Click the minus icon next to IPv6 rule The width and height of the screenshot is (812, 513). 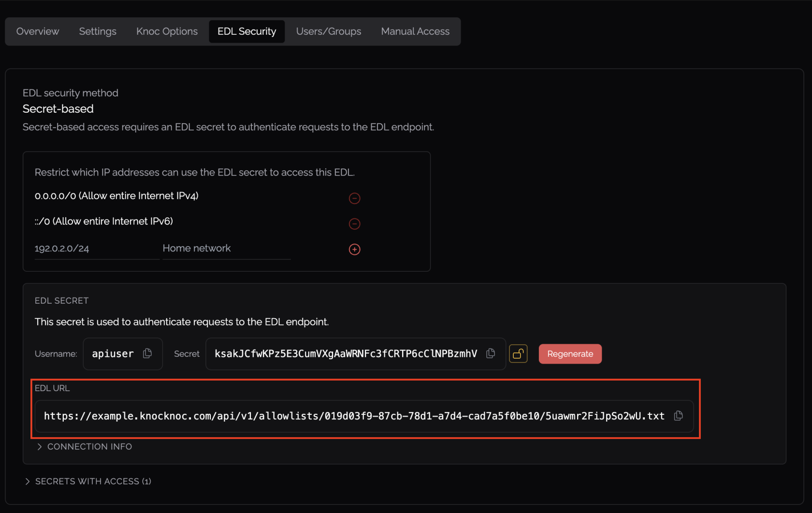pyautogui.click(x=354, y=224)
